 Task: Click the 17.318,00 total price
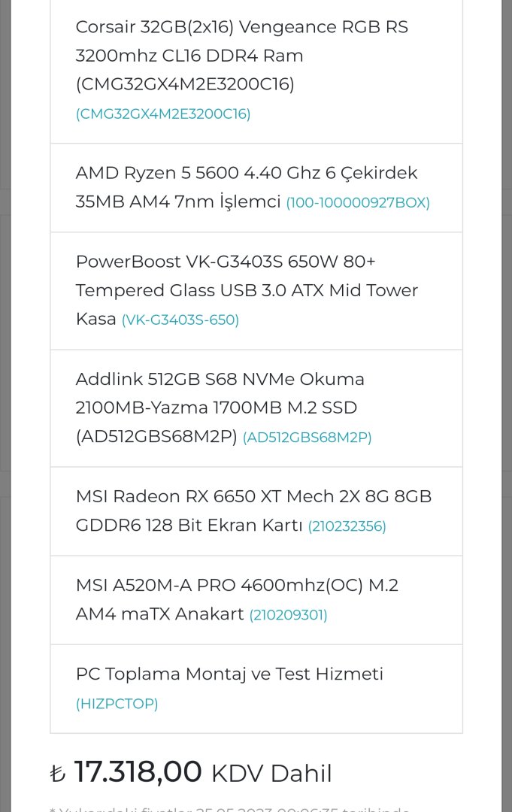[138, 772]
